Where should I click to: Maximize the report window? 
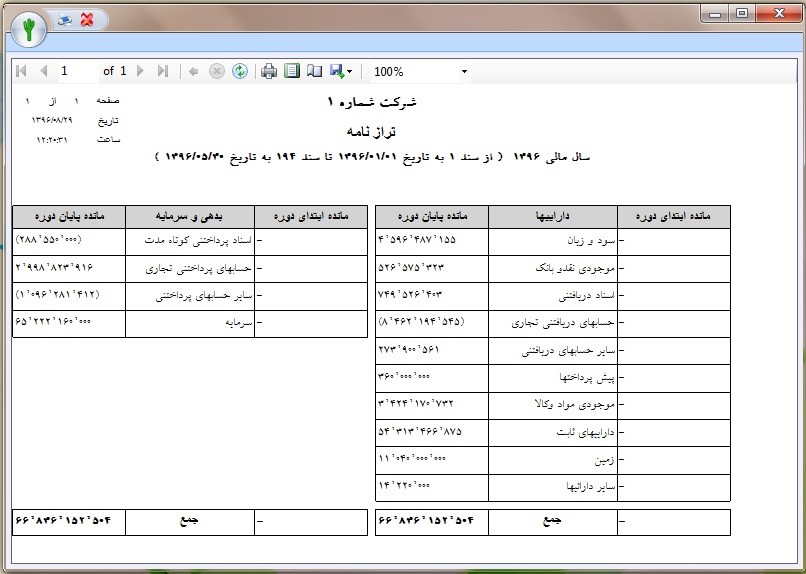(742, 14)
